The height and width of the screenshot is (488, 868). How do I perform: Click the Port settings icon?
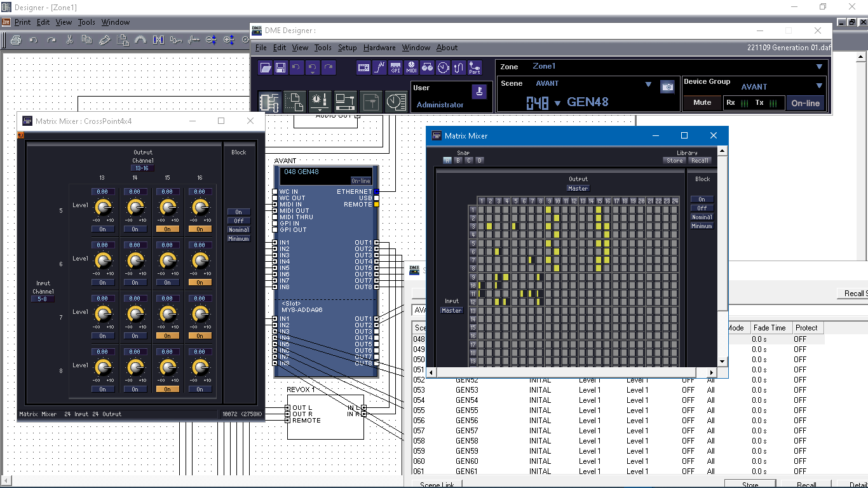(x=475, y=67)
